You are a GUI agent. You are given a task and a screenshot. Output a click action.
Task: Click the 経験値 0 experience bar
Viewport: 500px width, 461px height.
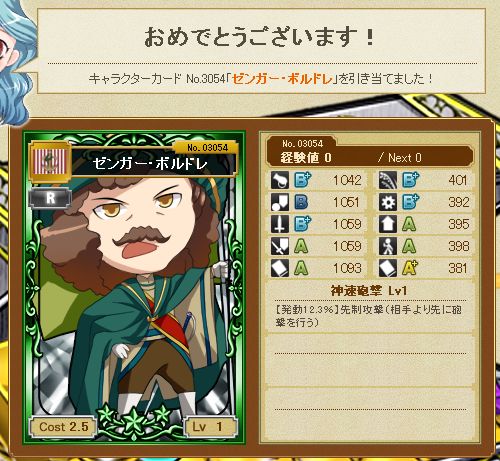[x=370, y=157]
